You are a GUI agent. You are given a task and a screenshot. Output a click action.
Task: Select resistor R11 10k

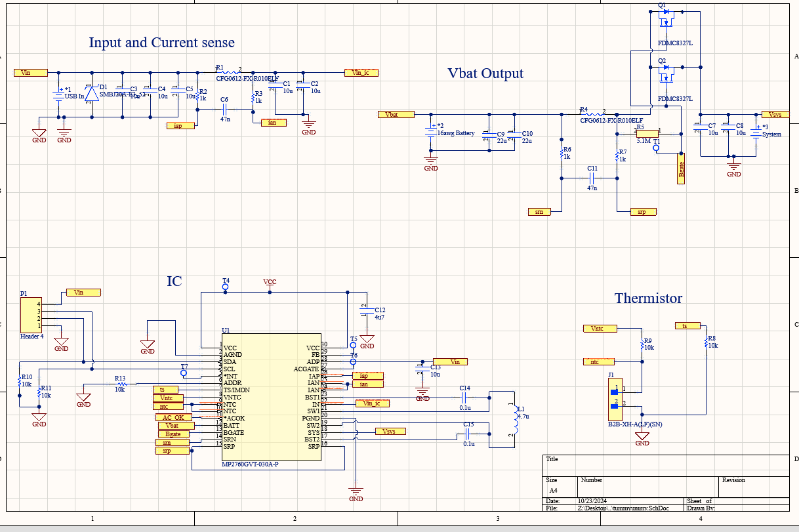pos(39,393)
